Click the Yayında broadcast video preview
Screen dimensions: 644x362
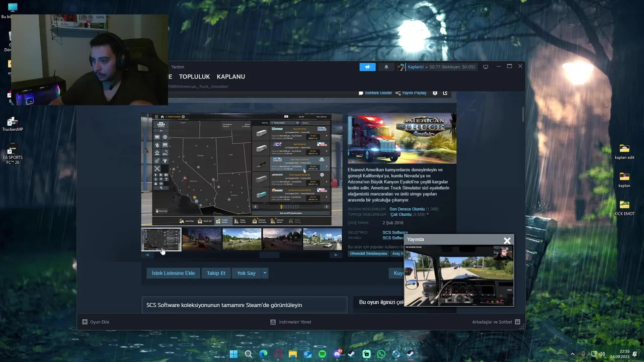pos(459,276)
